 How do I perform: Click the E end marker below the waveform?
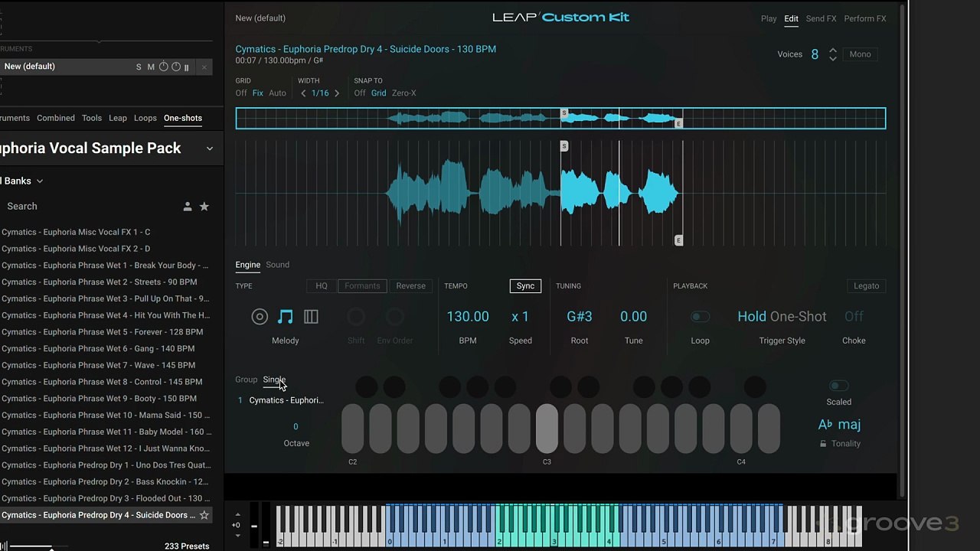678,240
